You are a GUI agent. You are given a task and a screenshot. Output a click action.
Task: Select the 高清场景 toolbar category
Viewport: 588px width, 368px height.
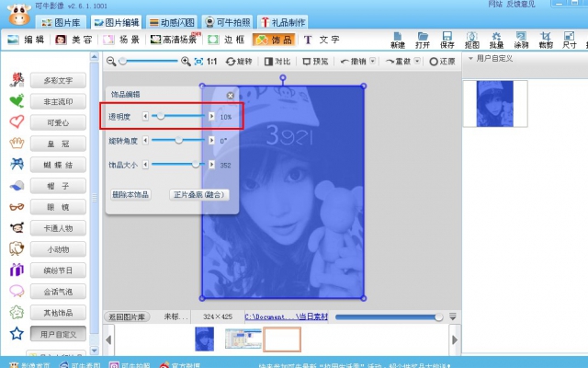tap(175, 40)
